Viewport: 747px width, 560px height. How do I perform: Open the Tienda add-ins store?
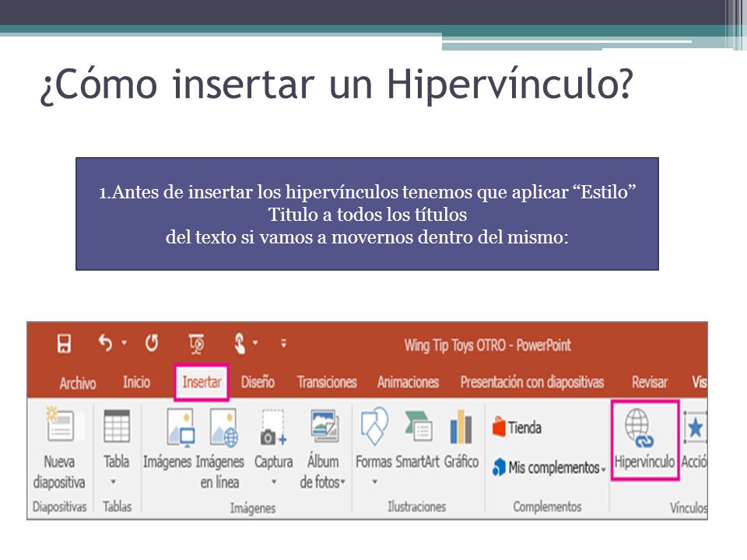pyautogui.click(x=517, y=427)
